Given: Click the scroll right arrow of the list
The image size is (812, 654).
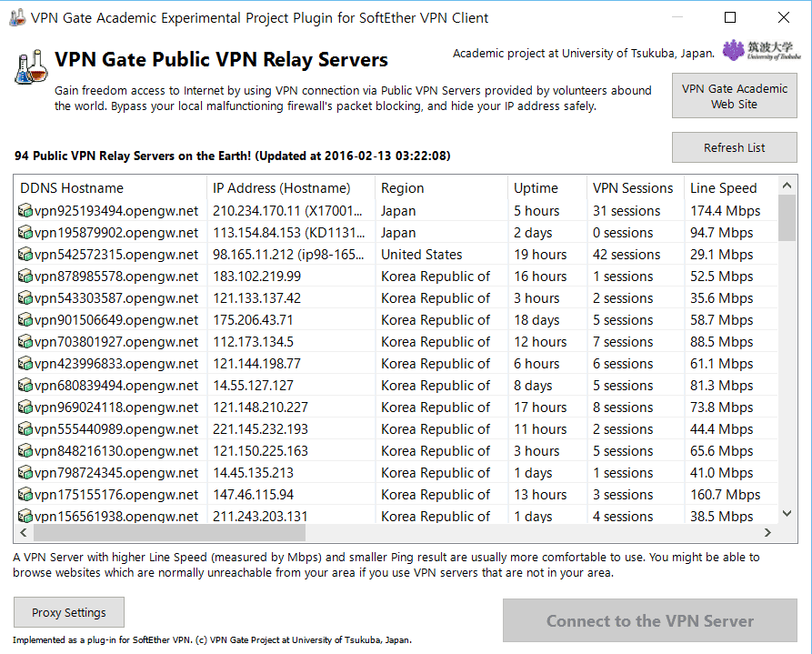Looking at the screenshot, I should point(767,532).
